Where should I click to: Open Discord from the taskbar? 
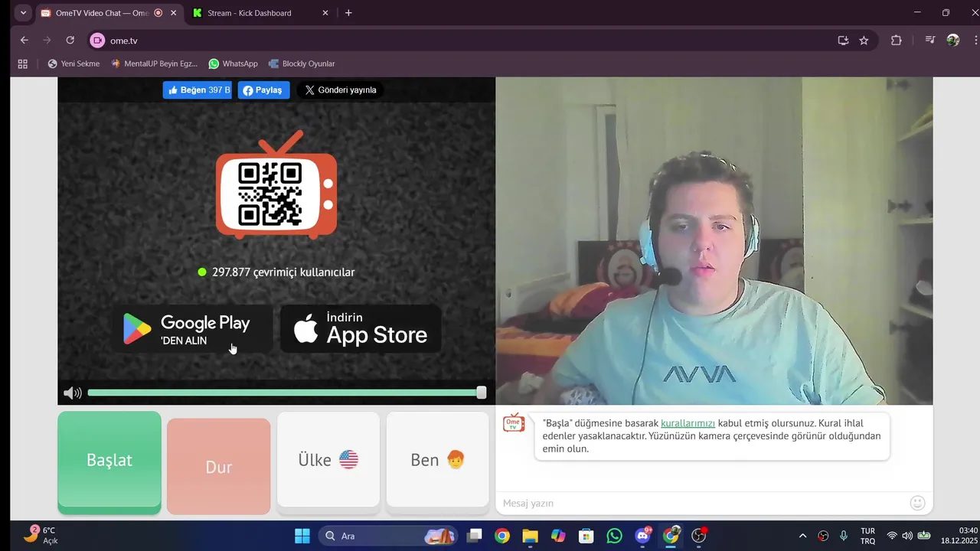pos(643,536)
